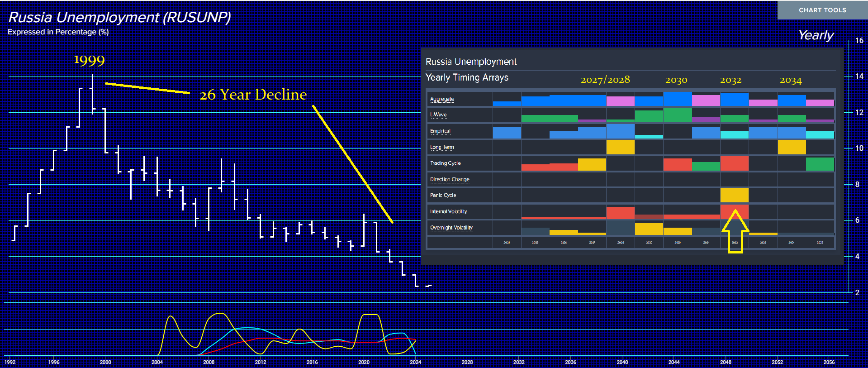Open the Internal Volatility row label
868x368 pixels.
448,212
